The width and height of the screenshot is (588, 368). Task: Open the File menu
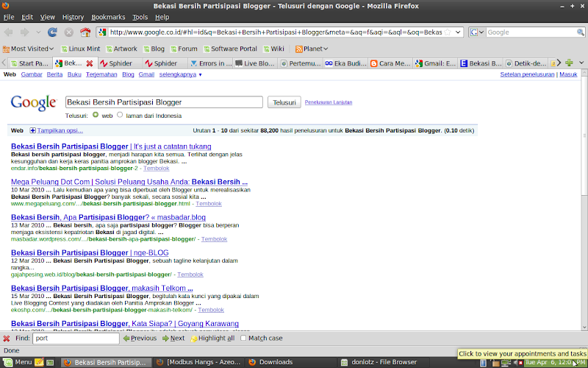tap(9, 17)
